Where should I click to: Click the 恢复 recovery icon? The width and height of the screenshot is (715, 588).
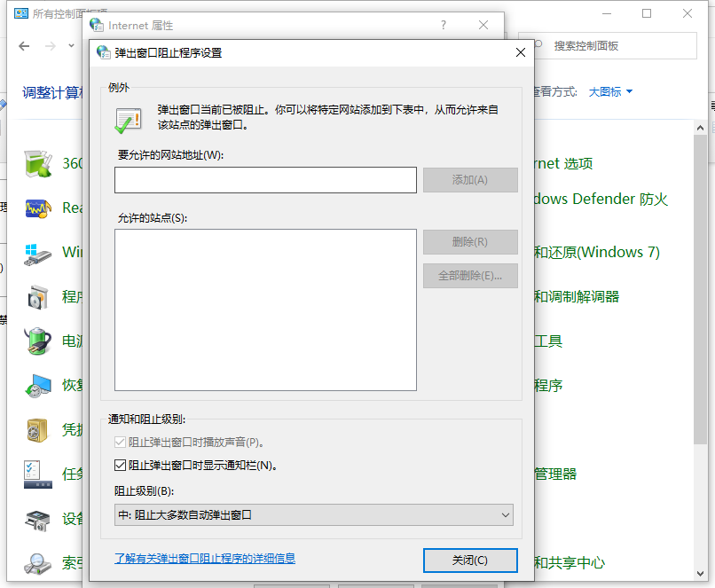point(37,386)
